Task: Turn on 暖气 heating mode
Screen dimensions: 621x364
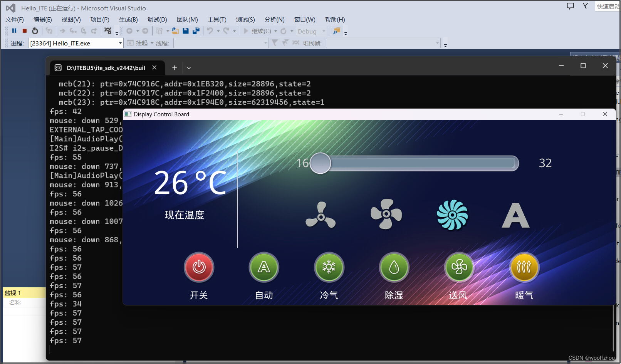Action: tap(524, 267)
